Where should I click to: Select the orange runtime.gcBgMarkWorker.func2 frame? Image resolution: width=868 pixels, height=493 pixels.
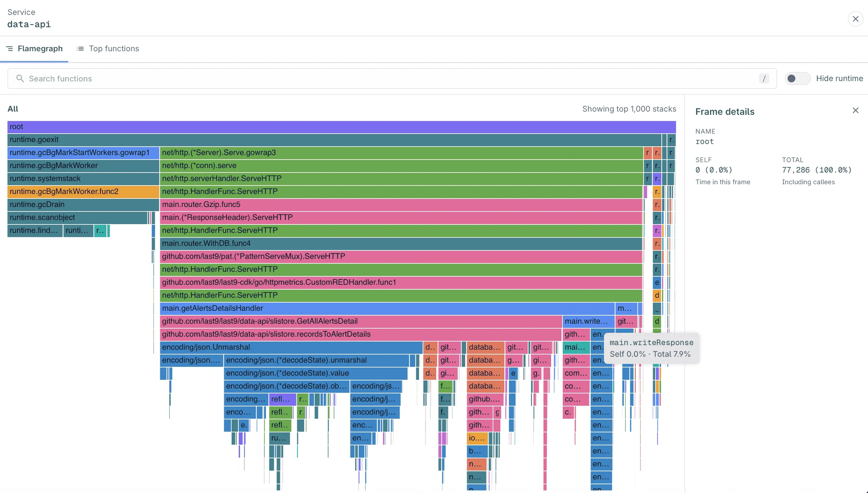pyautogui.click(x=83, y=192)
